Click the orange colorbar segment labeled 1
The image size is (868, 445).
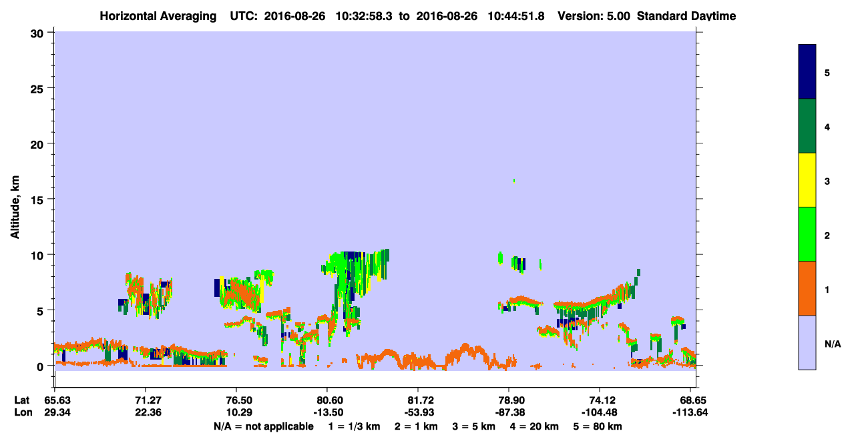[x=807, y=288]
